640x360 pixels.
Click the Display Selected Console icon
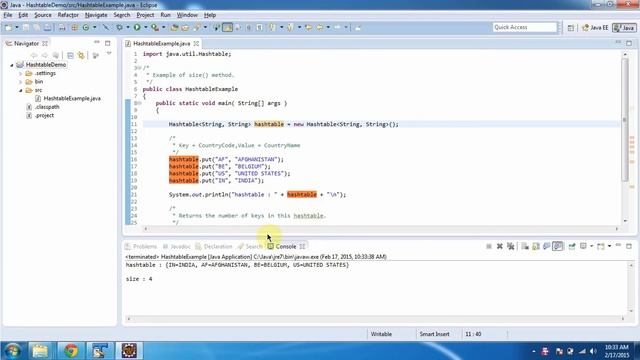coord(583,246)
